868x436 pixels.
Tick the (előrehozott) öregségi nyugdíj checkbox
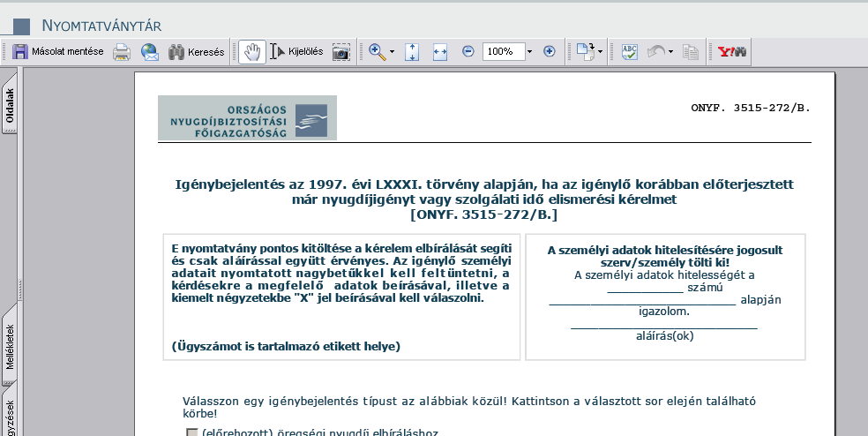point(192,432)
